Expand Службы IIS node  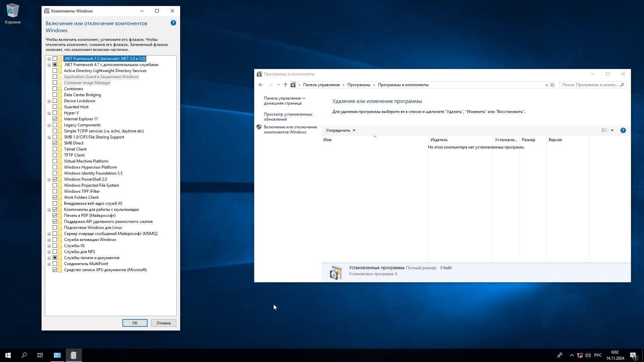(x=49, y=246)
